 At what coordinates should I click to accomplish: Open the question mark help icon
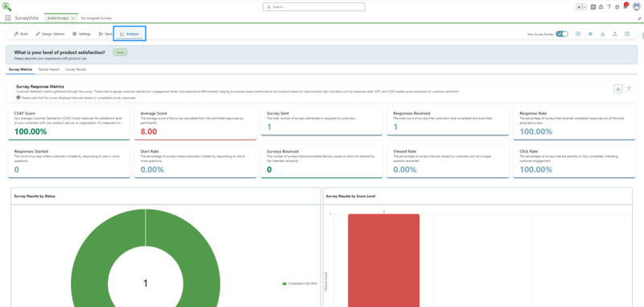pyautogui.click(x=609, y=7)
